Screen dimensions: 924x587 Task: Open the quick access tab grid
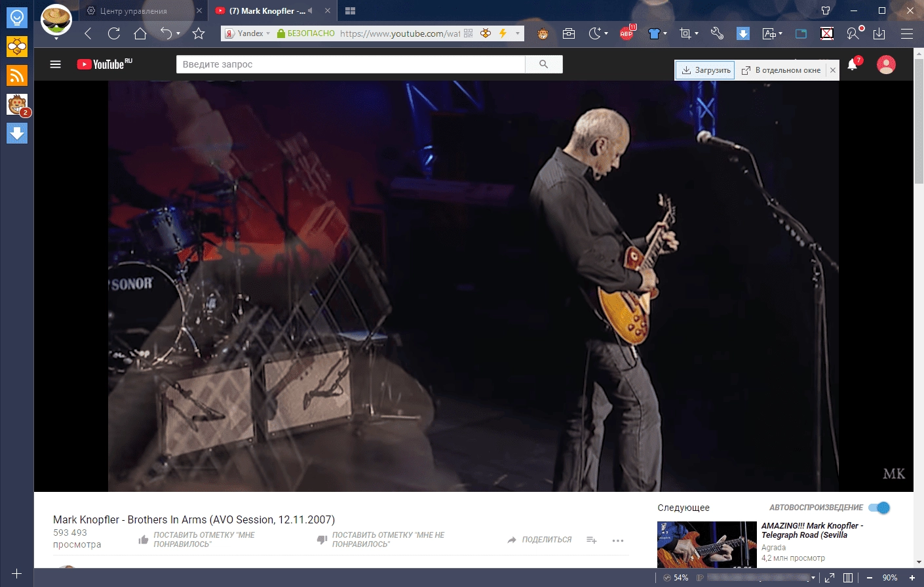tap(350, 11)
